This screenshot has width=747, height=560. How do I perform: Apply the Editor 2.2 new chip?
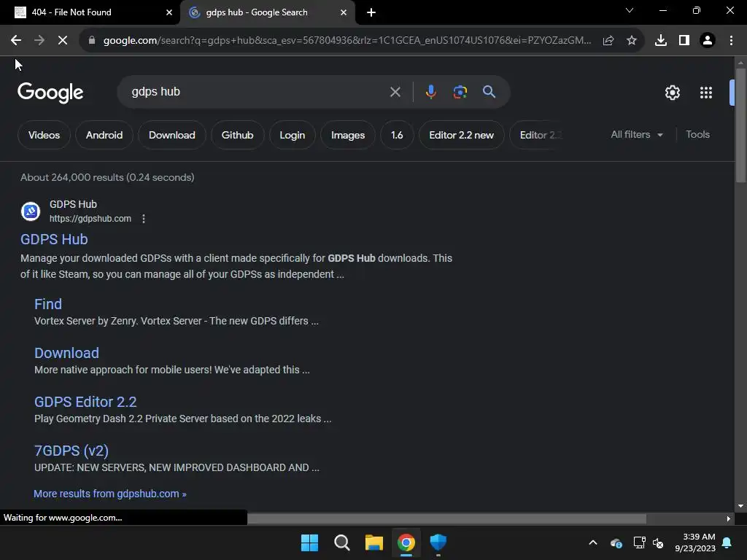click(x=461, y=135)
